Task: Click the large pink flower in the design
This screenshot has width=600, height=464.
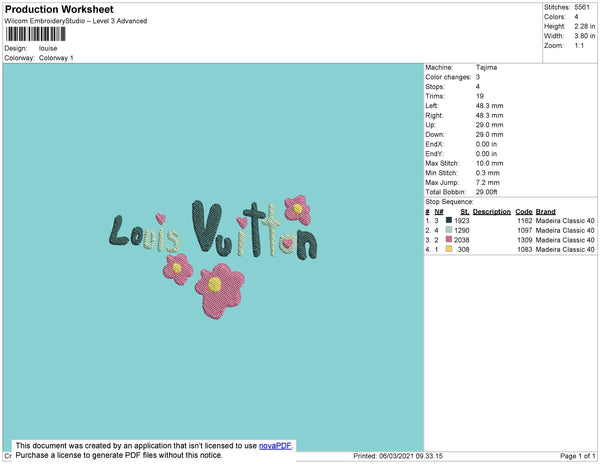Action: pos(220,291)
